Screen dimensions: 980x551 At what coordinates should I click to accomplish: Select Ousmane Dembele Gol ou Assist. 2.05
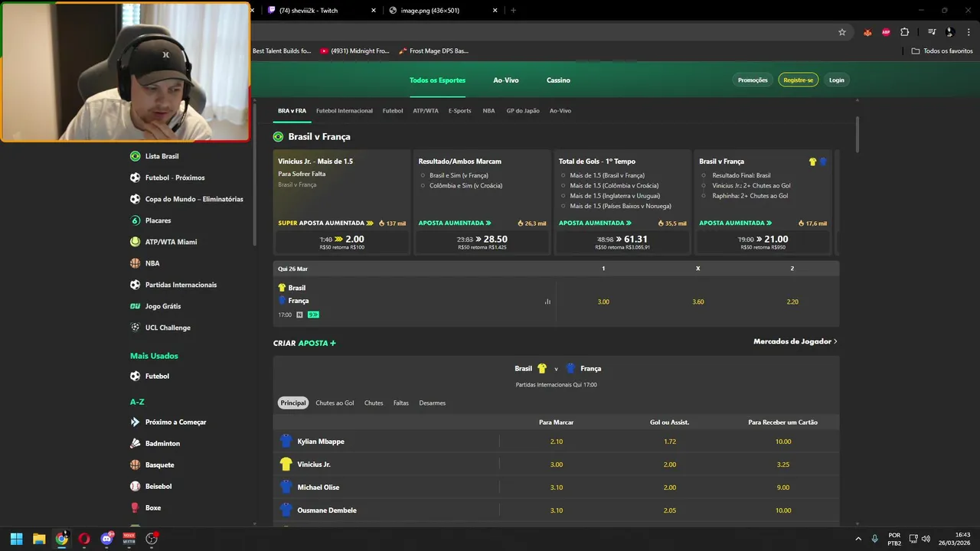(670, 510)
